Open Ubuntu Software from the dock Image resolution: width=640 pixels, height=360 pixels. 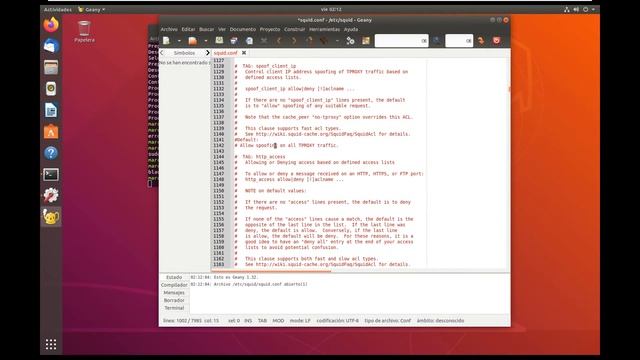(51, 132)
